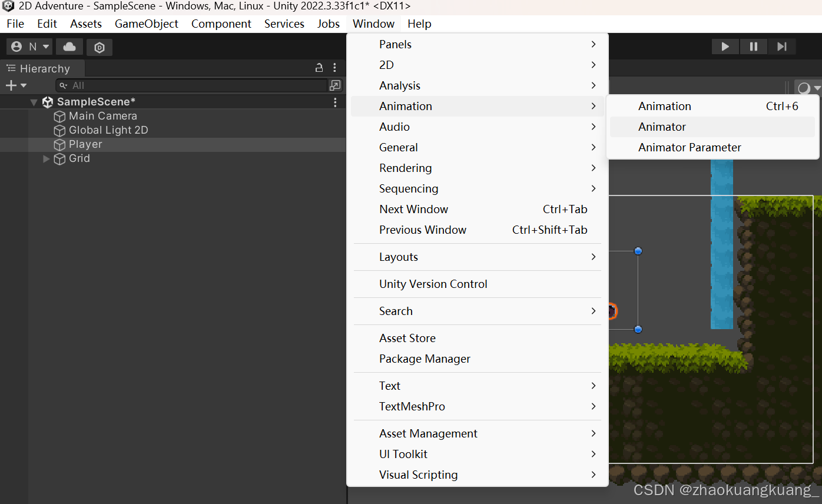Open the Edit menu
The width and height of the screenshot is (822, 504).
click(x=47, y=24)
